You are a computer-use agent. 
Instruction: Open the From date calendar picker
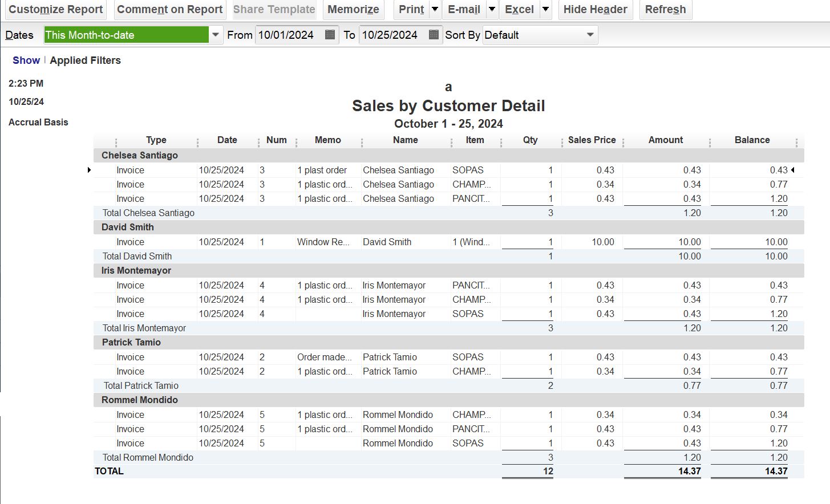pyautogui.click(x=330, y=35)
